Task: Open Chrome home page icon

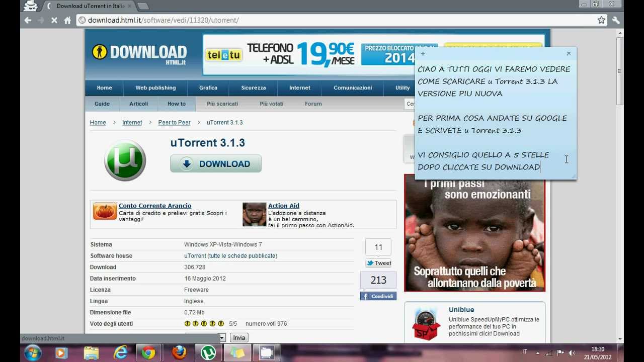Action: 67,20
